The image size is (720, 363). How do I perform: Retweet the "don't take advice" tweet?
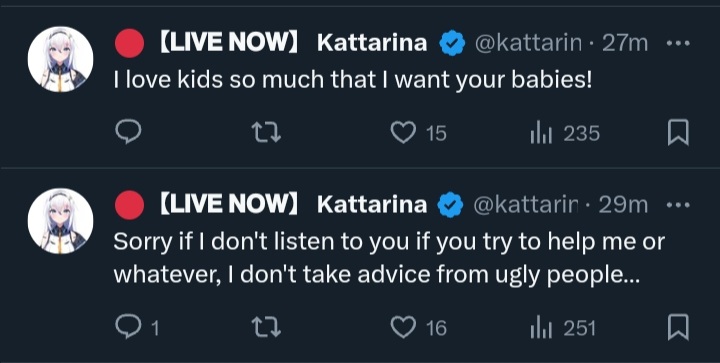267,328
